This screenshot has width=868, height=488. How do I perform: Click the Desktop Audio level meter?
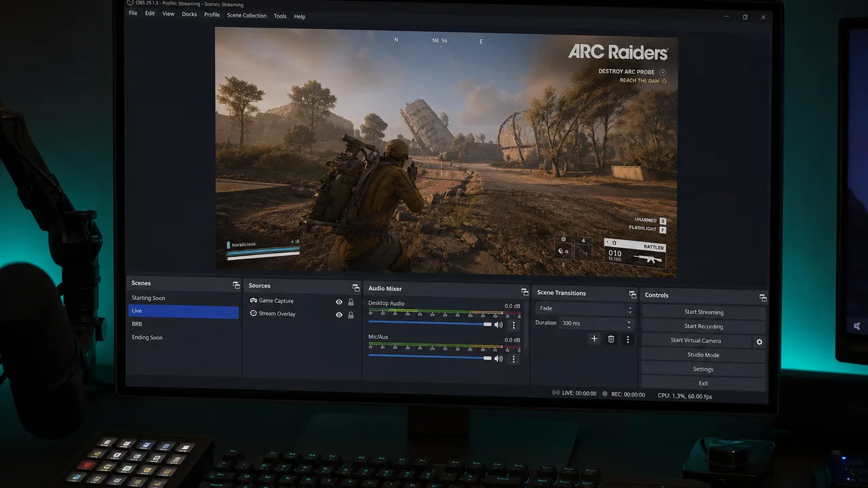(x=444, y=314)
